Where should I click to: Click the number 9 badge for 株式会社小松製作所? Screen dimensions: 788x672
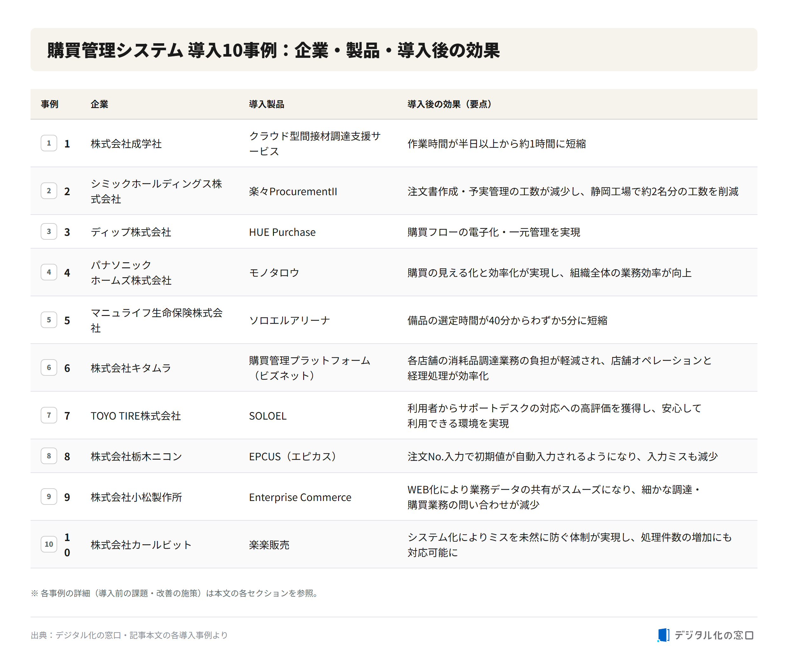(x=49, y=497)
